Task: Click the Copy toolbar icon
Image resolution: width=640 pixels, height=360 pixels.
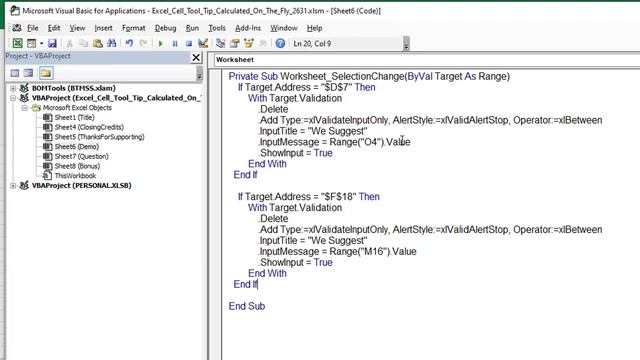Action: pos(83,43)
